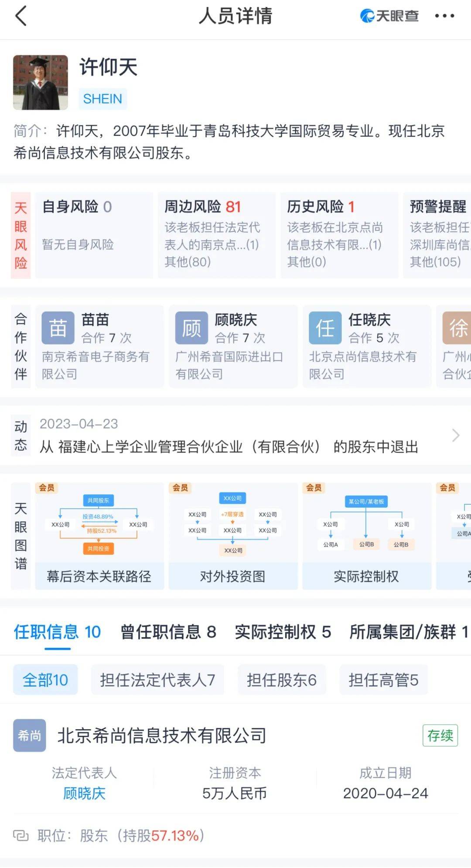Tap the 合作伙伴 side label
The width and height of the screenshot is (471, 868).
[21, 346]
